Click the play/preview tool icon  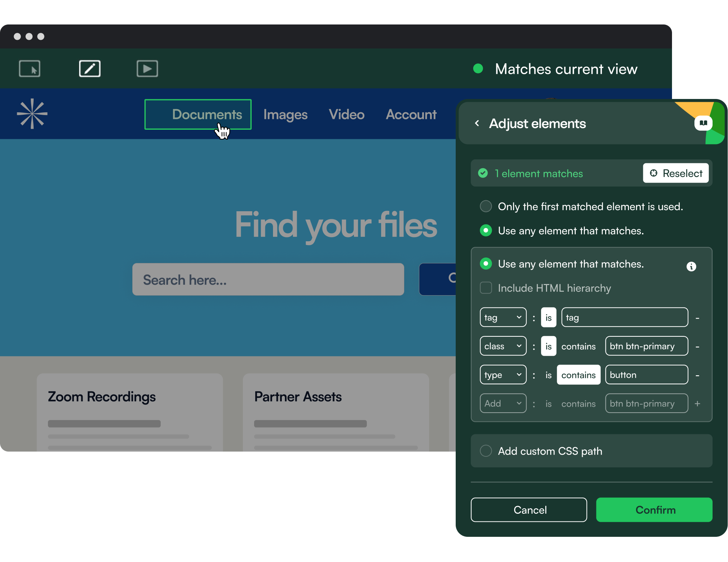(147, 68)
